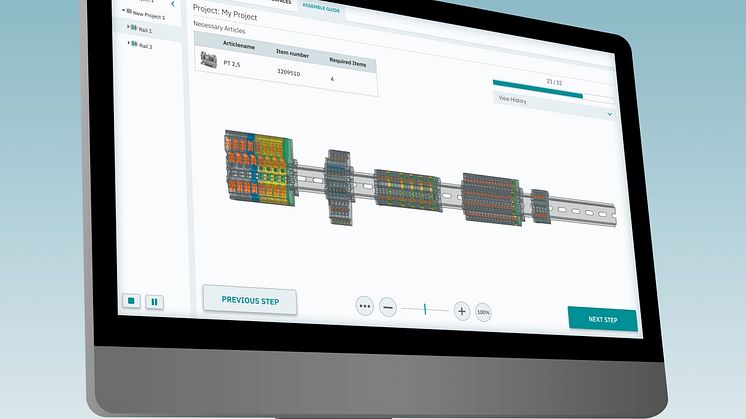Expand the Rail 1 tree node arrow

[x=127, y=29]
